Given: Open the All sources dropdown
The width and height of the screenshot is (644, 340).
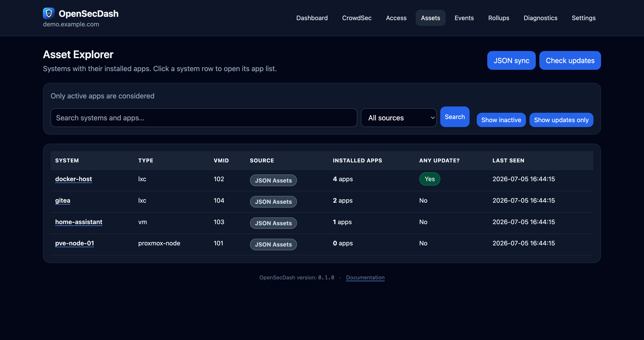Looking at the screenshot, I should pos(398,118).
